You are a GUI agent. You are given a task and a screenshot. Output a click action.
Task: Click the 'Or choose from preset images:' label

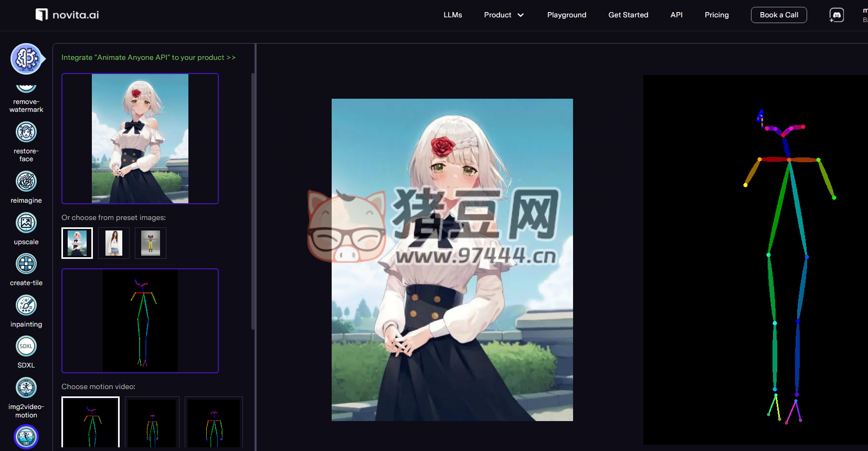pyautogui.click(x=113, y=217)
